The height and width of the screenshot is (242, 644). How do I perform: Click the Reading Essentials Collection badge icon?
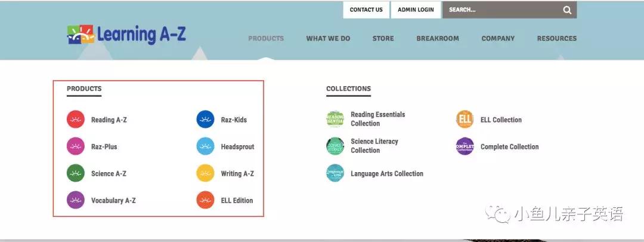point(335,119)
